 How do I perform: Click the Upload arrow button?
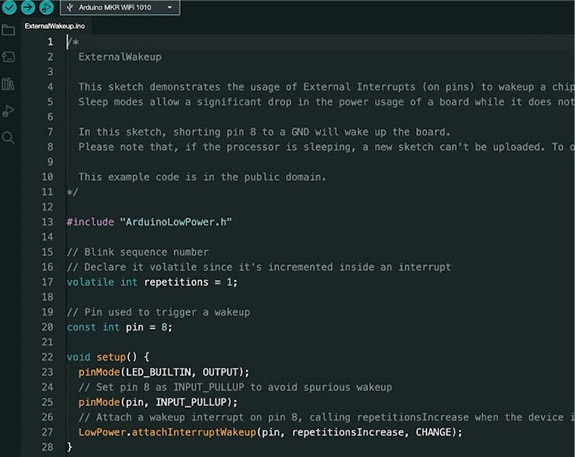[28, 7]
